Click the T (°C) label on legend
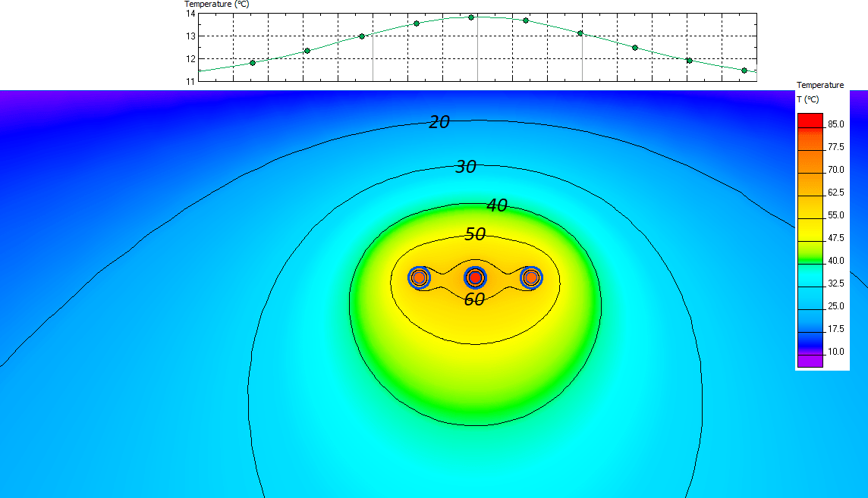This screenshot has height=498, width=868. point(808,99)
